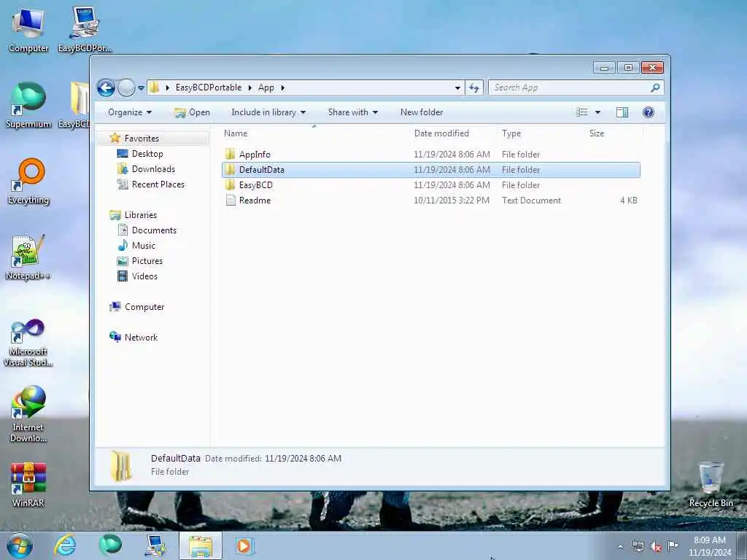Open Downloads in Favorites
Viewport: 747px width, 560px height.
tap(153, 169)
